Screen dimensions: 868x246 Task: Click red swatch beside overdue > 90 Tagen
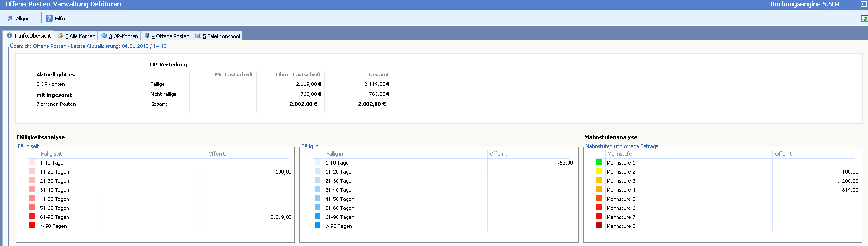tap(32, 226)
